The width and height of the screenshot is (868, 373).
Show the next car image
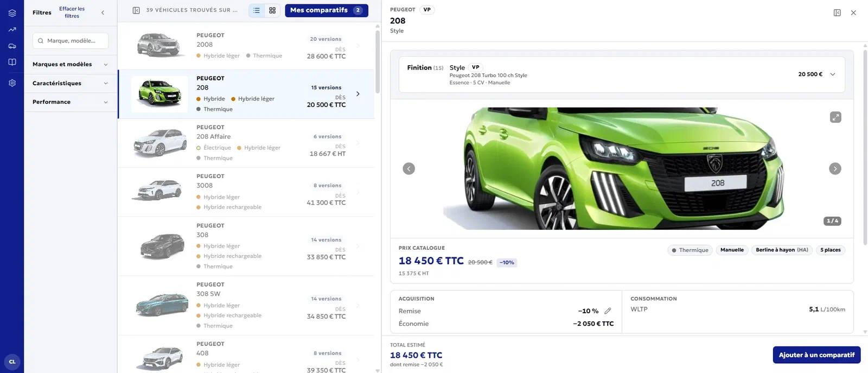(x=835, y=169)
